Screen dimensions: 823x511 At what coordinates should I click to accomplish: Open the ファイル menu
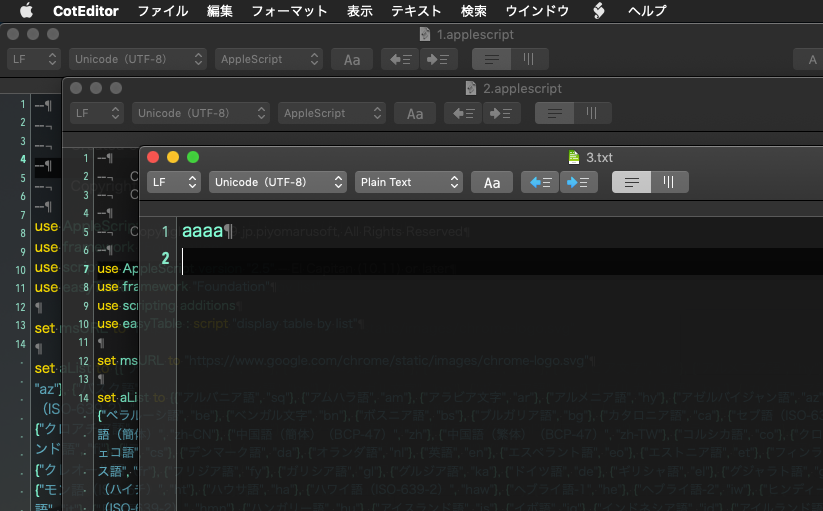[163, 10]
